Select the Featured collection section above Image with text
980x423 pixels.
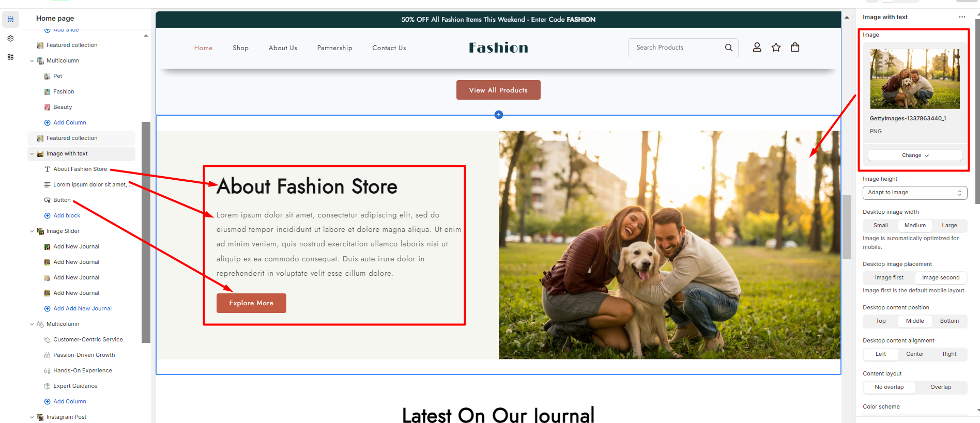click(x=81, y=138)
